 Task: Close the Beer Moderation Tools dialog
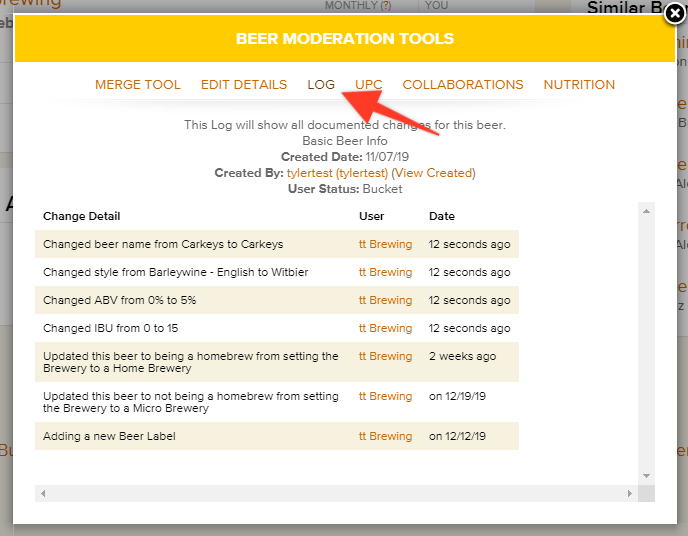tap(675, 14)
